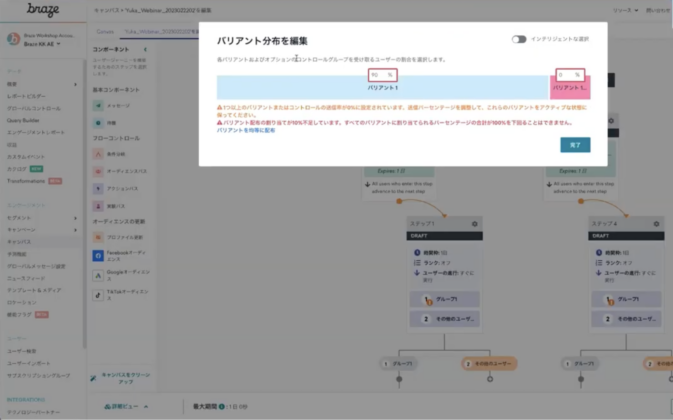Screen dimensions: 673x420
Task: Open the ステップ1 settings gear icon
Action: click(x=475, y=224)
